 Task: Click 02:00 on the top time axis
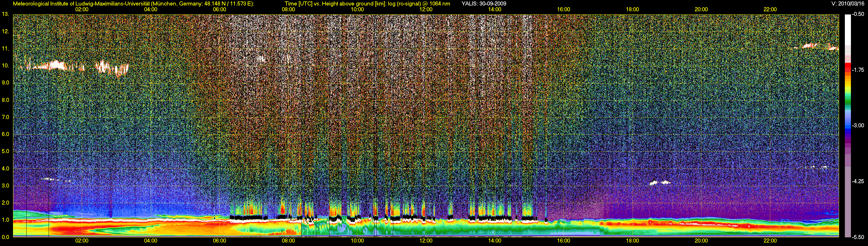[x=82, y=10]
